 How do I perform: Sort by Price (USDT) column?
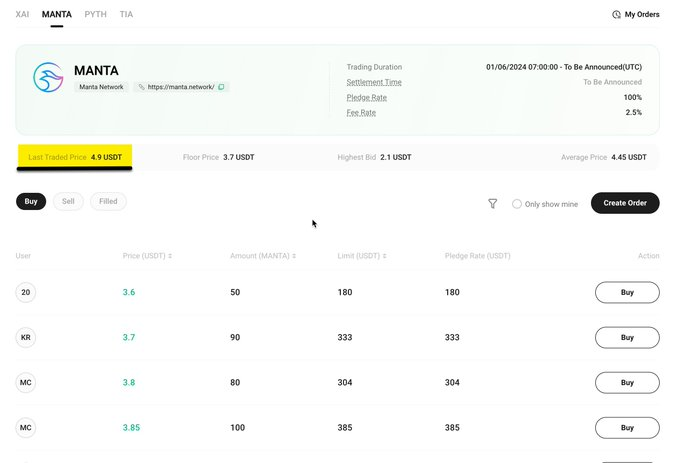pos(147,256)
